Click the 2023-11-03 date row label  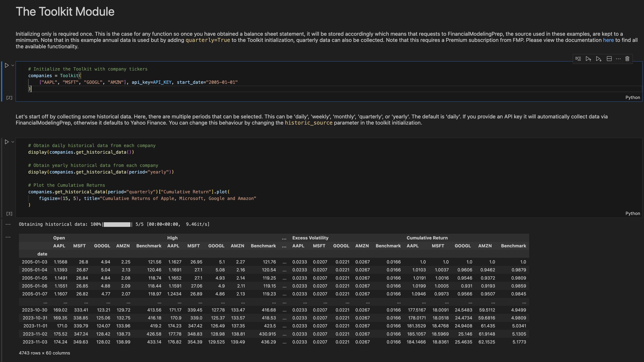point(35,342)
